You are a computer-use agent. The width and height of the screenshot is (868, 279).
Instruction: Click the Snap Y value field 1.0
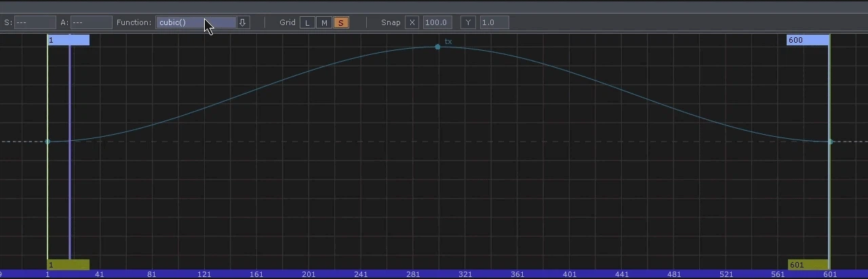[x=494, y=22]
